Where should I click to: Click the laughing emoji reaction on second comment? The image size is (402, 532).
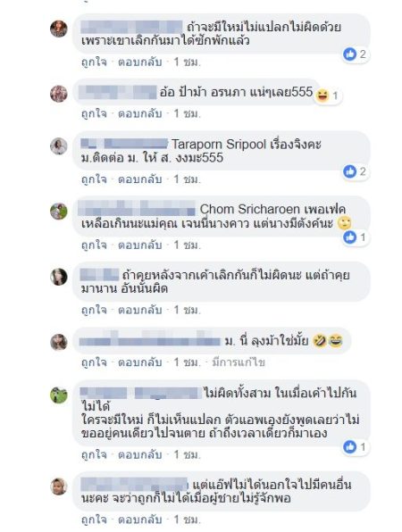(x=322, y=96)
